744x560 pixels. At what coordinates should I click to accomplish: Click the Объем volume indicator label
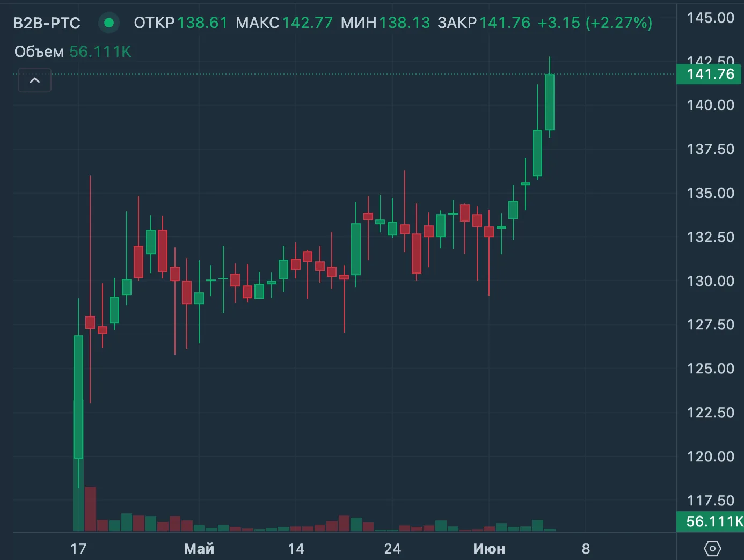click(x=39, y=52)
